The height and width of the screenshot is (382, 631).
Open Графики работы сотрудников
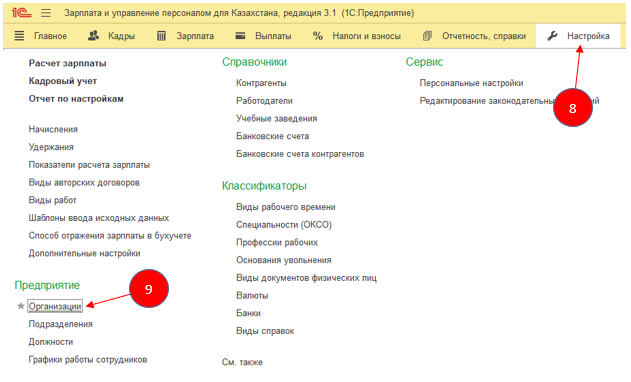(88, 360)
